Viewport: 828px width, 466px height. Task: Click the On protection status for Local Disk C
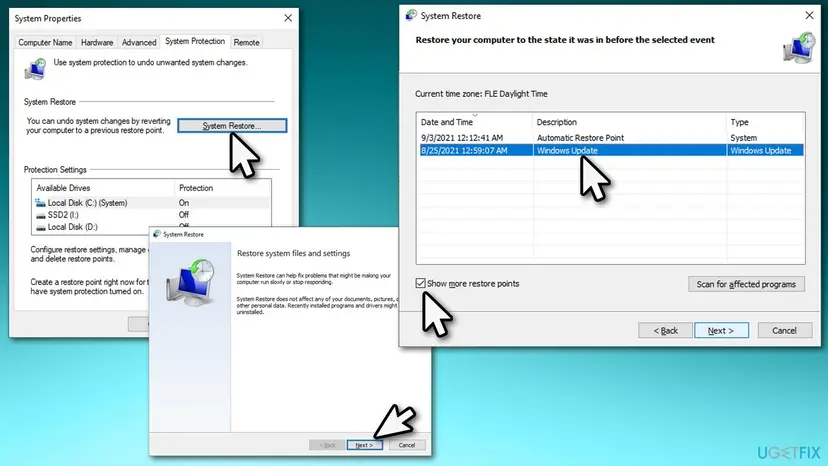(184, 203)
